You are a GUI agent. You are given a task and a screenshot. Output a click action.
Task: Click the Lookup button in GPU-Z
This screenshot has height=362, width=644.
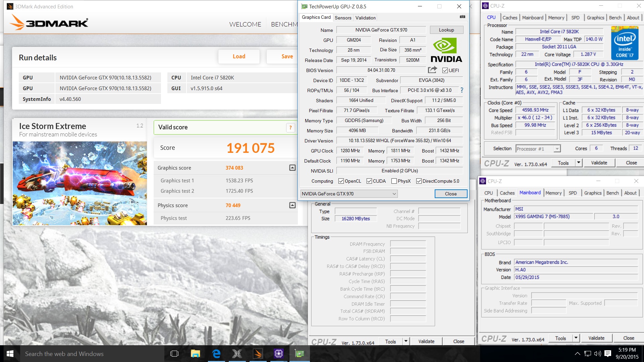[x=446, y=30]
